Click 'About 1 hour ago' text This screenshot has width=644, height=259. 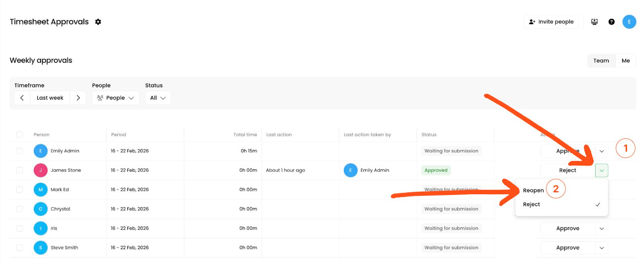pyautogui.click(x=285, y=170)
